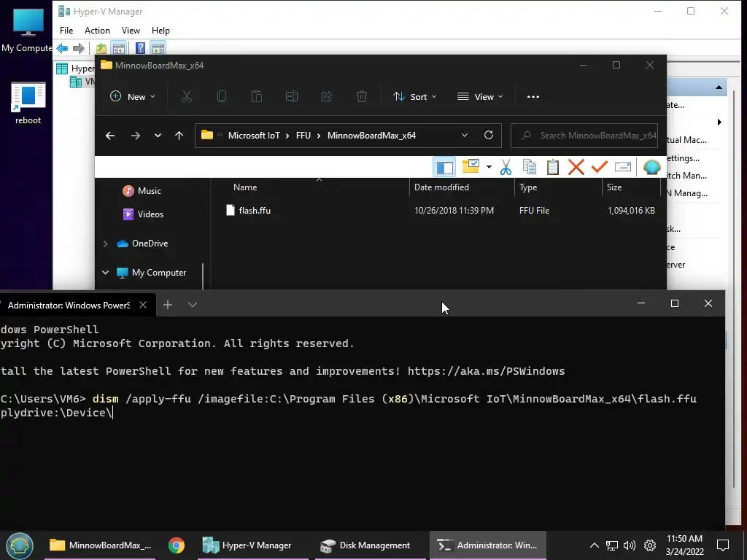Open the terminal profiles dropdown chevron
Screen dimensions: 747x560
193,305
